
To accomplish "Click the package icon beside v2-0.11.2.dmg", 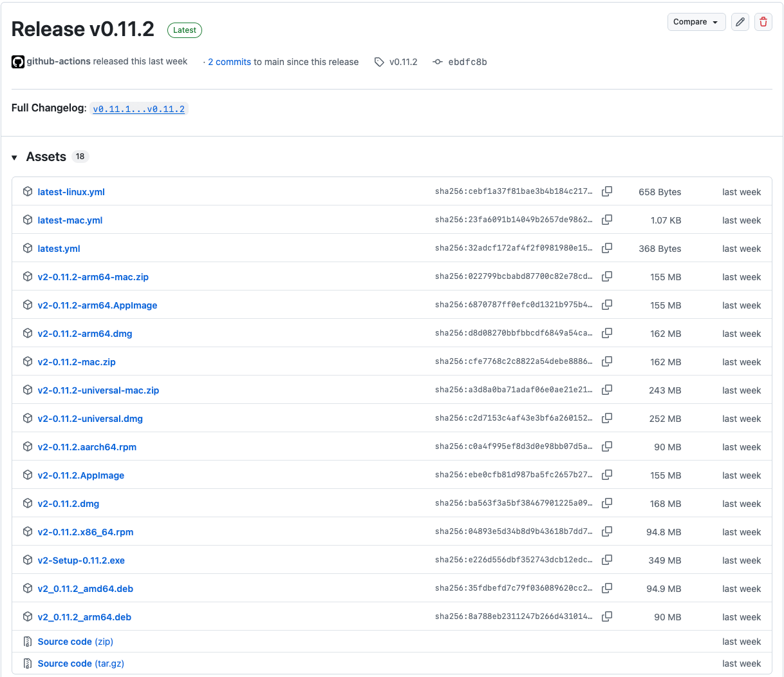I will [27, 503].
